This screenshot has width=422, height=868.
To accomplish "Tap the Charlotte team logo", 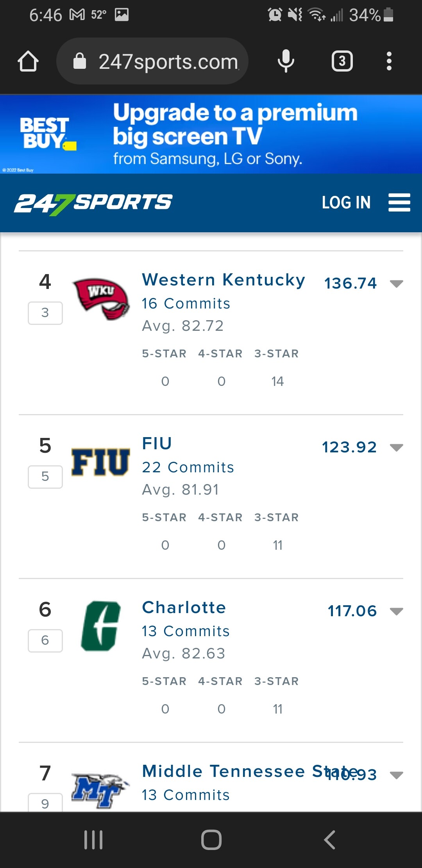I will pos(101,626).
